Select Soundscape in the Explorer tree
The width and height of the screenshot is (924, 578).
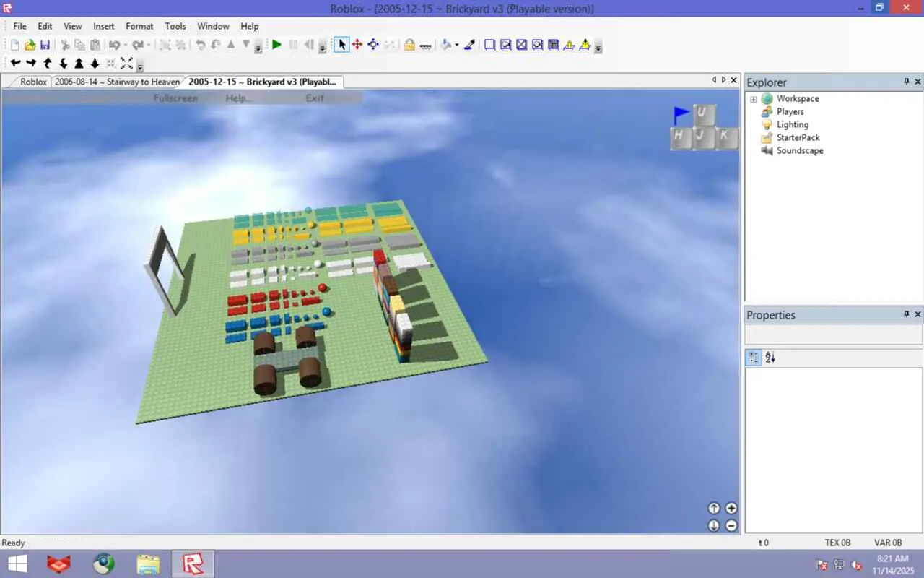point(800,151)
